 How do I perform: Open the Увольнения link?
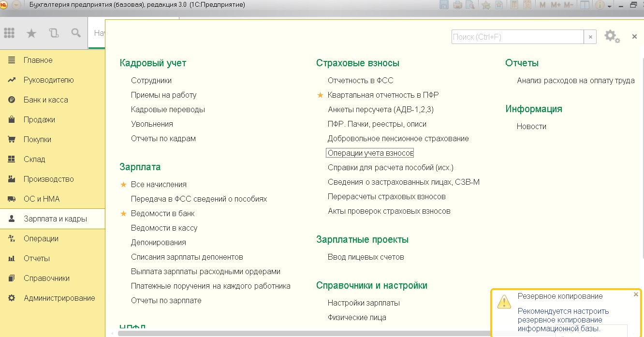(x=152, y=124)
